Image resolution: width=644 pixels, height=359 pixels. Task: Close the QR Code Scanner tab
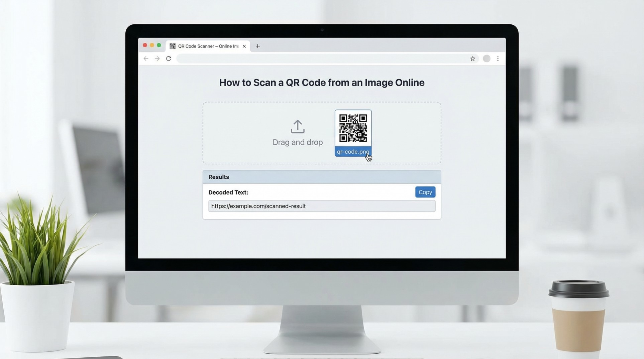click(x=244, y=46)
